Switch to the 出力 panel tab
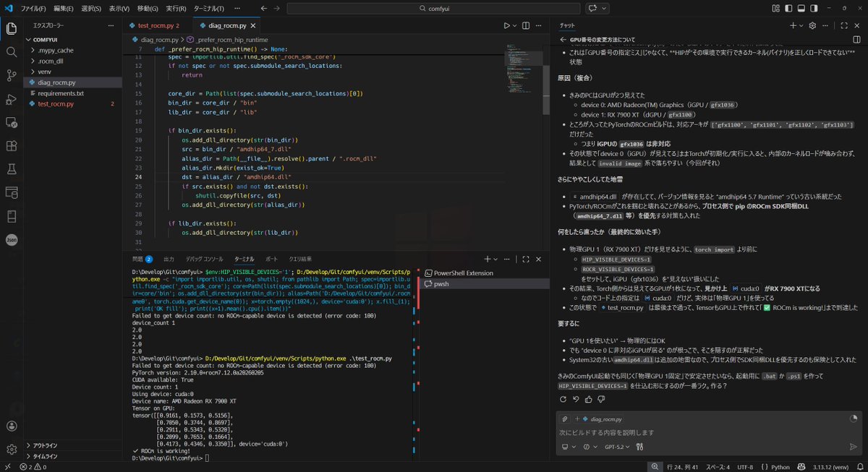Viewport: 868px width, 472px height. point(169,259)
